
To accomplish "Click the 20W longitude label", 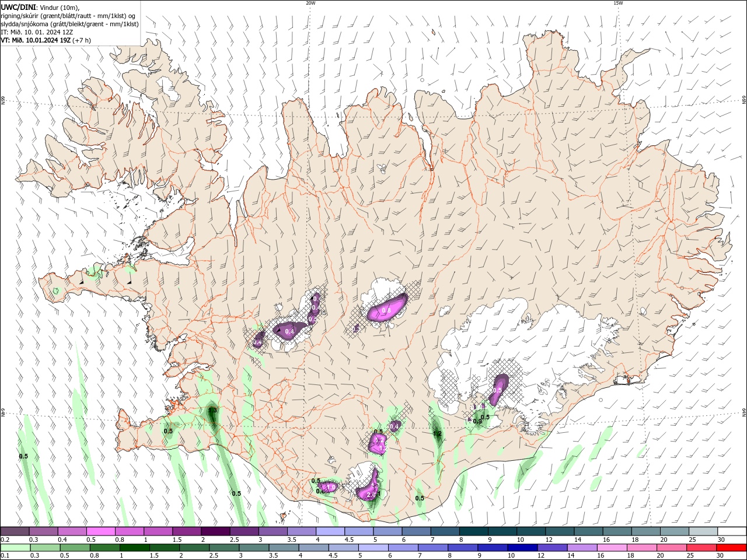I will click(x=310, y=3).
